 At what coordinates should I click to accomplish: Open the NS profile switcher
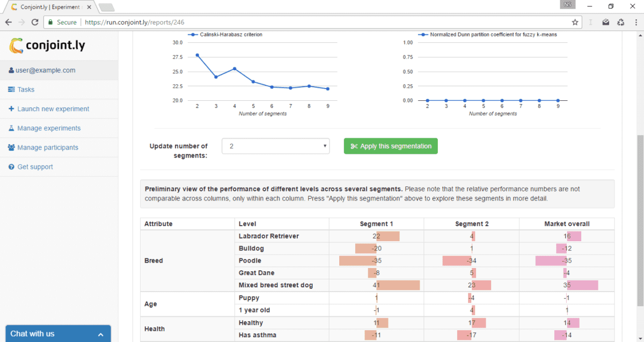point(568,5)
